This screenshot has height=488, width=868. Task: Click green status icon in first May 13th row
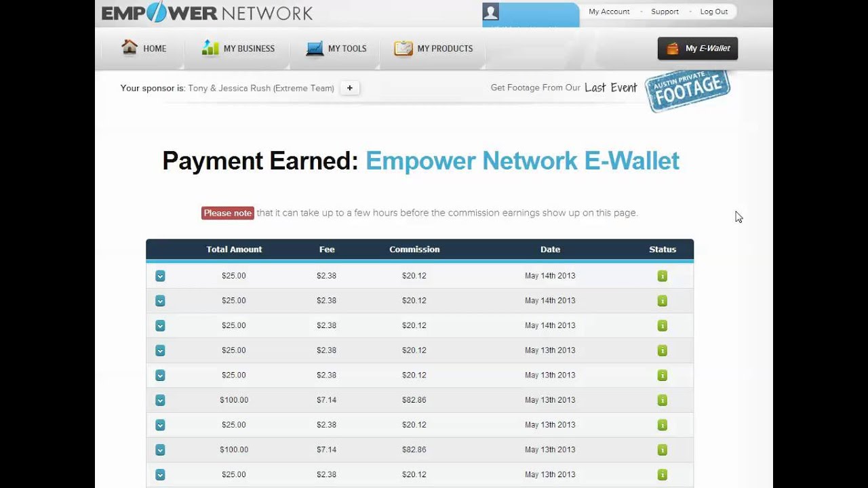[663, 350]
